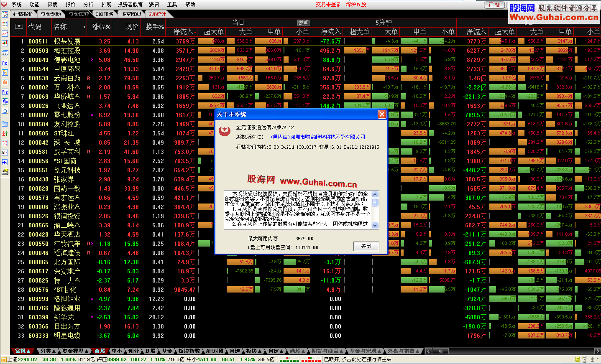The image size is (601, 364).
Task: Open the F10 company info icon
Action: [x=5, y=63]
